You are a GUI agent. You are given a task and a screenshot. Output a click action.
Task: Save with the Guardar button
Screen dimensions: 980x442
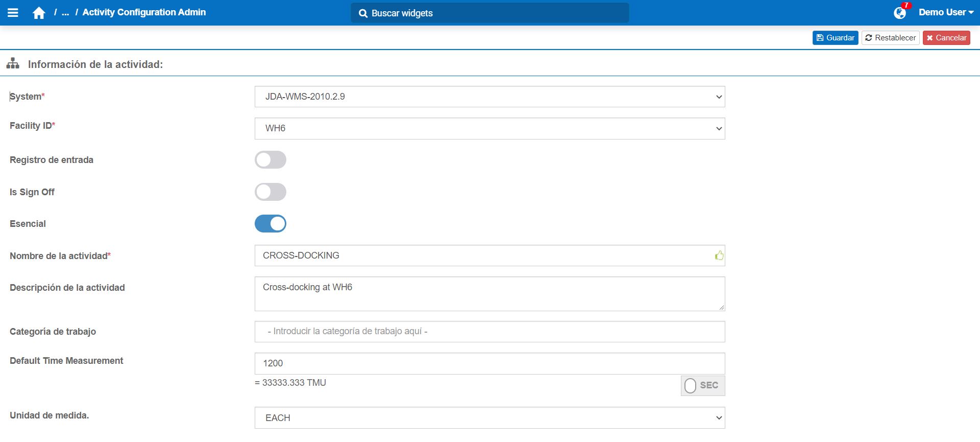point(835,38)
